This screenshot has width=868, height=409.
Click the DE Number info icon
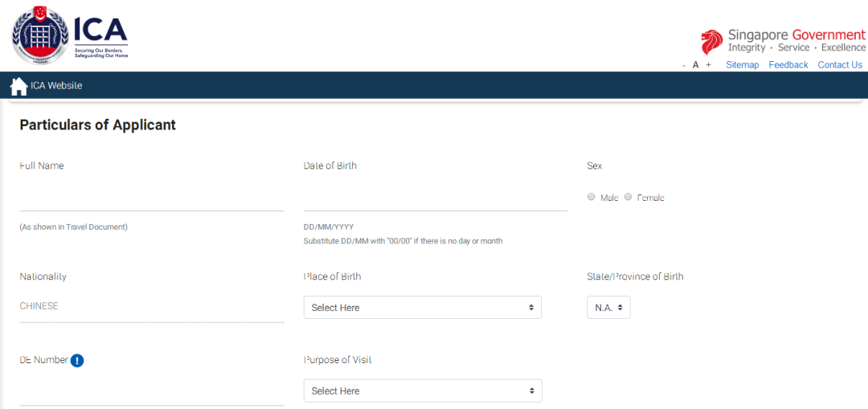click(x=77, y=361)
